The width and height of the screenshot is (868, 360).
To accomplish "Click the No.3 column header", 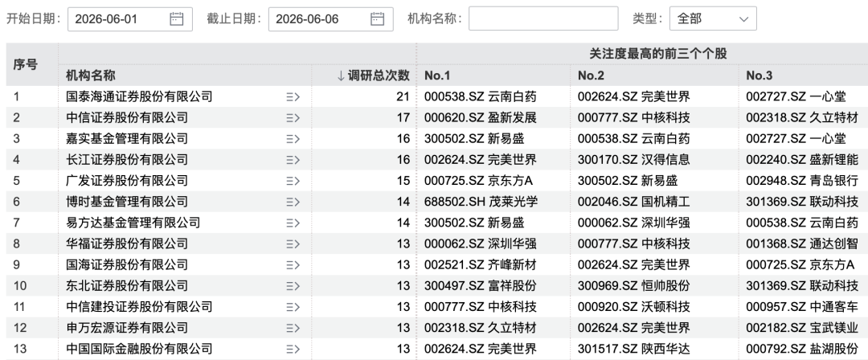I will tap(759, 76).
